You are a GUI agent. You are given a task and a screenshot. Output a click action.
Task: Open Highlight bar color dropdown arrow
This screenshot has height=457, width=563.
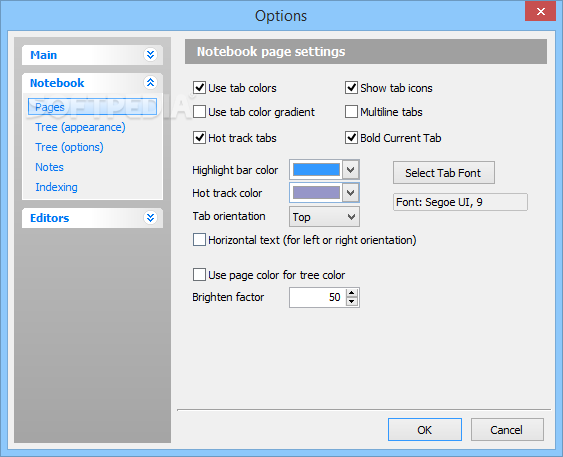351,169
